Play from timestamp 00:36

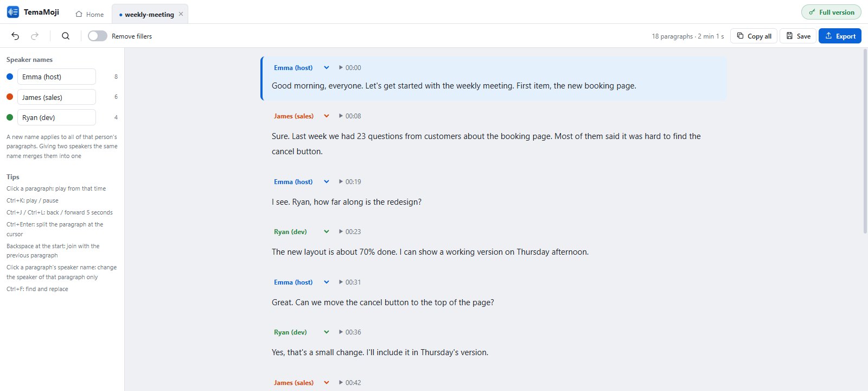click(x=350, y=332)
